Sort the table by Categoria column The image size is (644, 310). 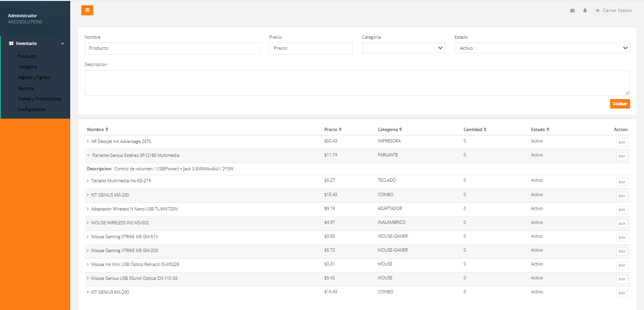389,130
